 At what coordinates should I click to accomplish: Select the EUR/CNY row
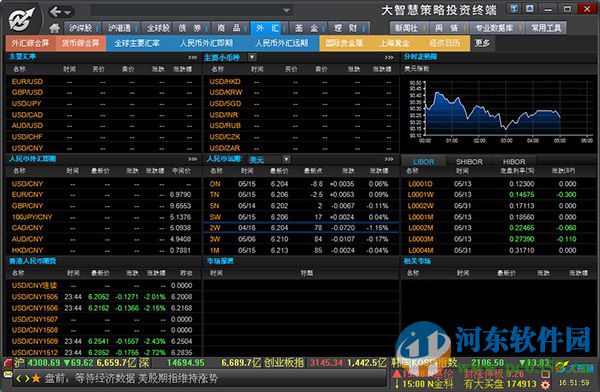click(x=103, y=194)
